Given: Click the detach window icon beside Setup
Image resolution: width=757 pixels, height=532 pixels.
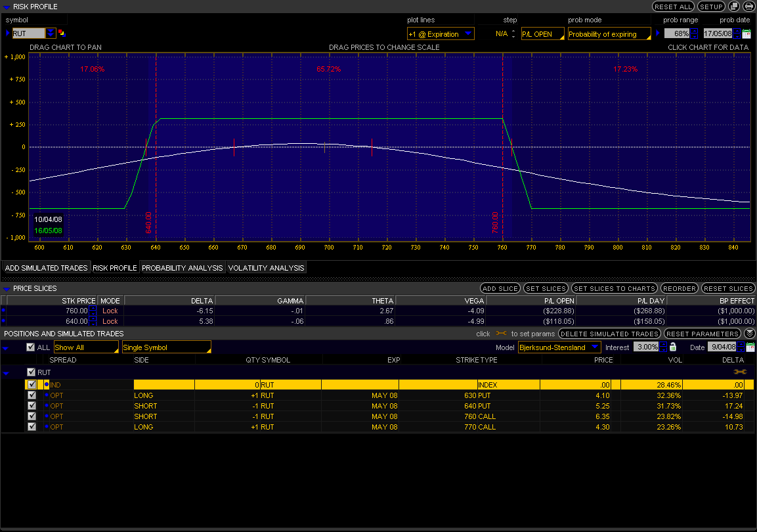Looking at the screenshot, I should click(x=734, y=7).
